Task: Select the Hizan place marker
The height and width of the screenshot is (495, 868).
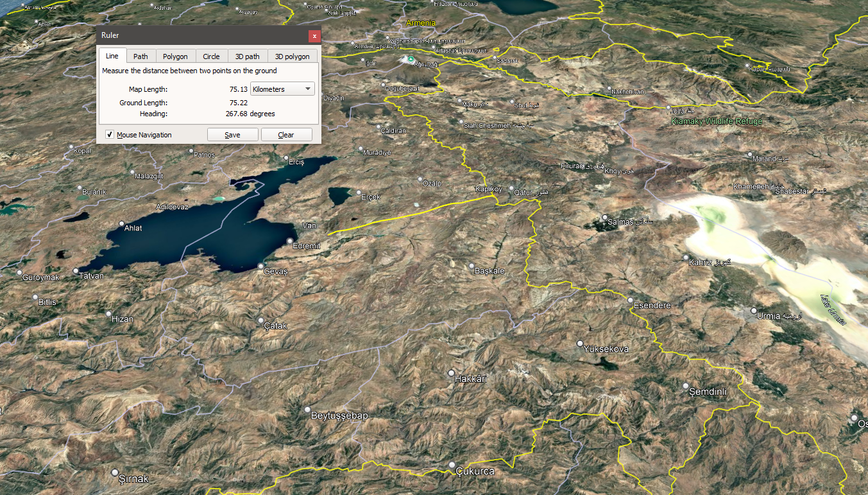Action: [108, 314]
